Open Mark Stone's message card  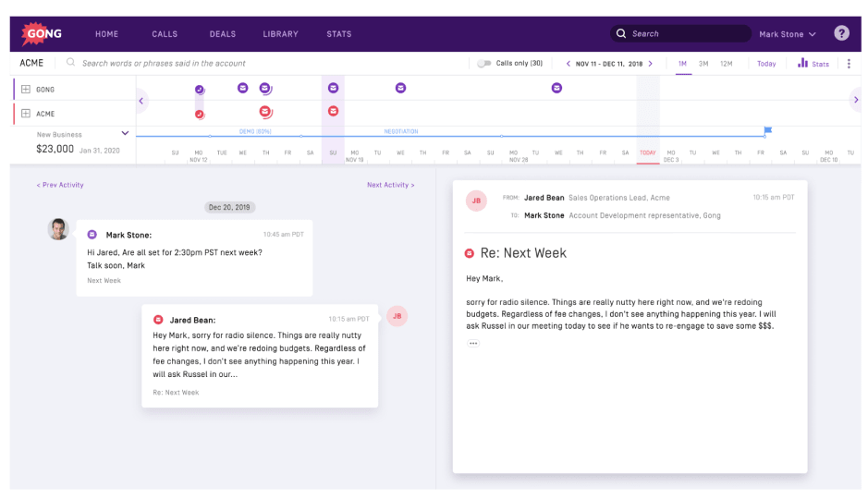click(x=194, y=258)
